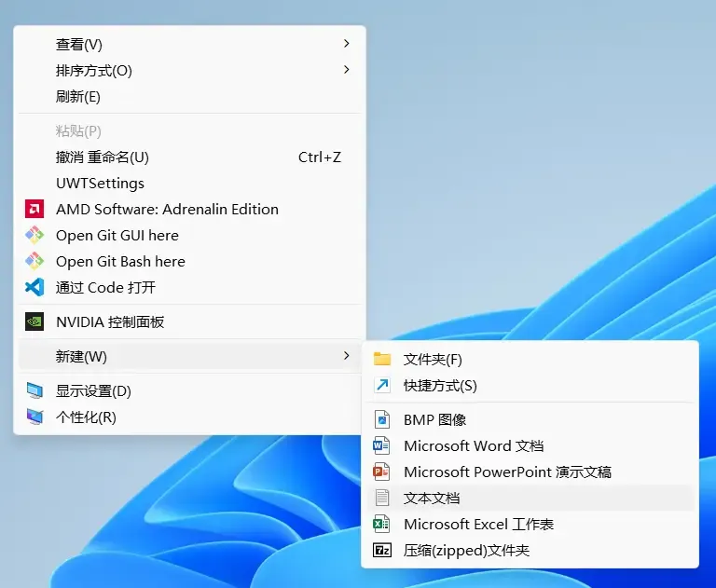
Task: Click the Git GUI diamond icon
Action: (x=34, y=235)
